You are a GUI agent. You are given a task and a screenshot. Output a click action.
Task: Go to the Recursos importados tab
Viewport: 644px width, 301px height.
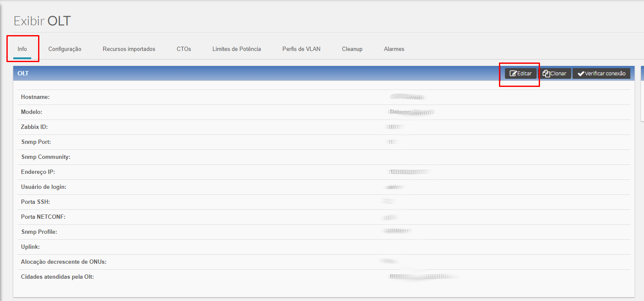tap(129, 49)
